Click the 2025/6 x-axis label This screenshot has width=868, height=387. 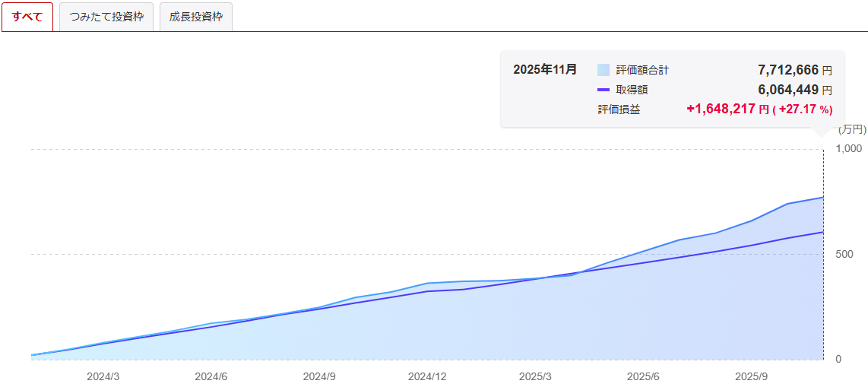[x=643, y=376]
